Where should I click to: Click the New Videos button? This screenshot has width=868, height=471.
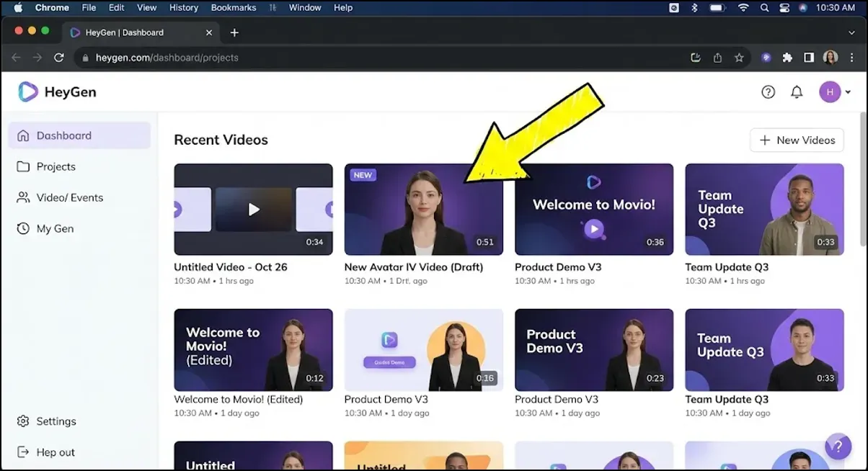click(x=797, y=140)
